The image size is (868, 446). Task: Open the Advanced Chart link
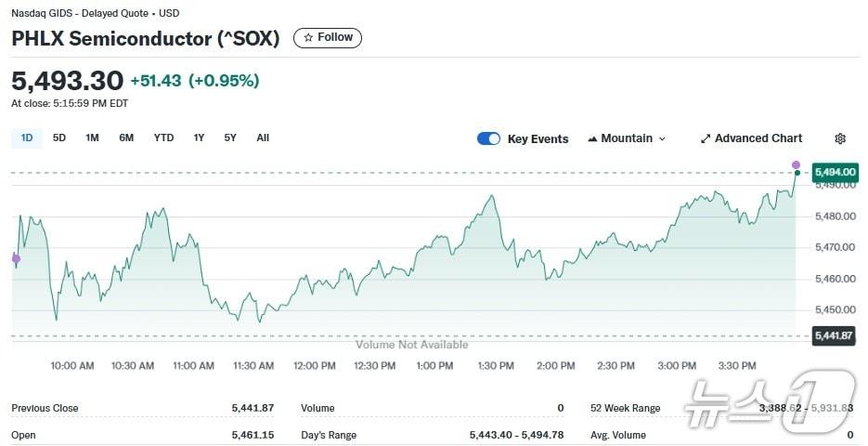click(758, 138)
